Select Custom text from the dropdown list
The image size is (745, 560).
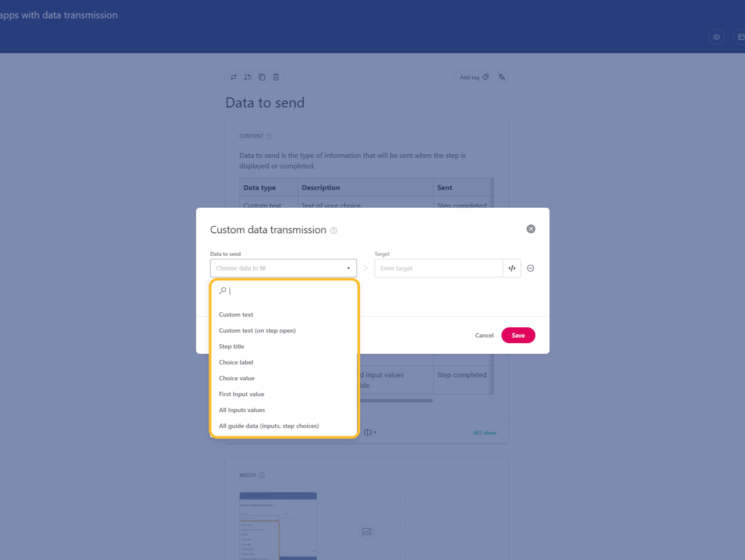[236, 315]
